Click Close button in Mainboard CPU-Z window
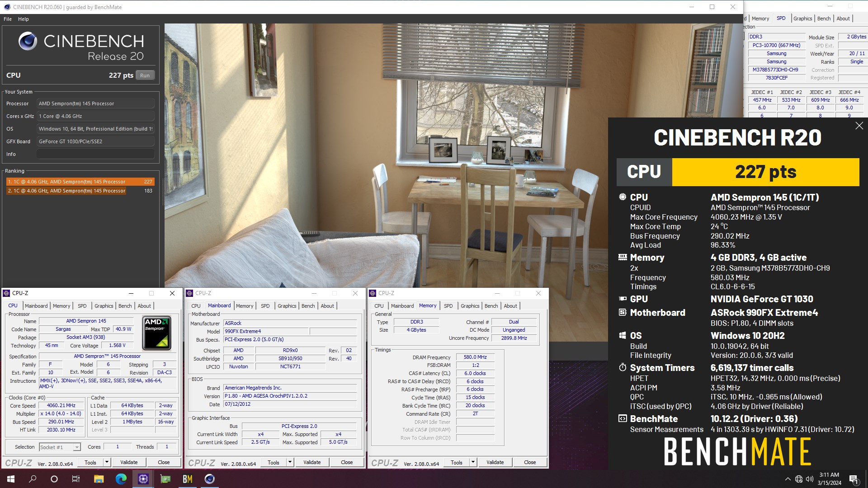The width and height of the screenshot is (868, 488). click(x=347, y=462)
